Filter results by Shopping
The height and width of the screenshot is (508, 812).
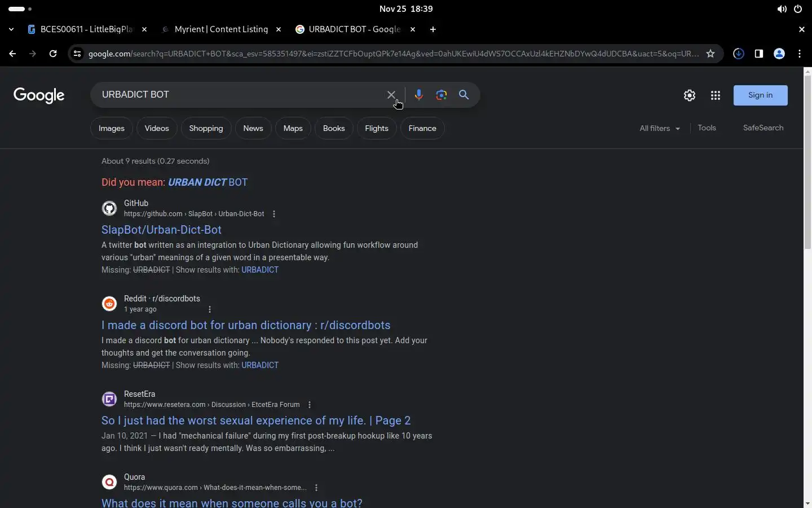point(206,128)
